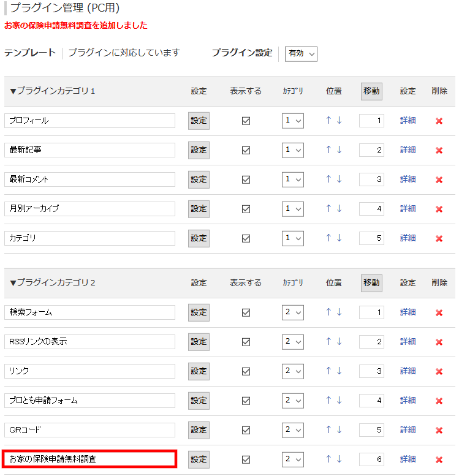Click the ▼プラグインカテゴリ1 section heading
459x476 pixels.
coord(53,91)
